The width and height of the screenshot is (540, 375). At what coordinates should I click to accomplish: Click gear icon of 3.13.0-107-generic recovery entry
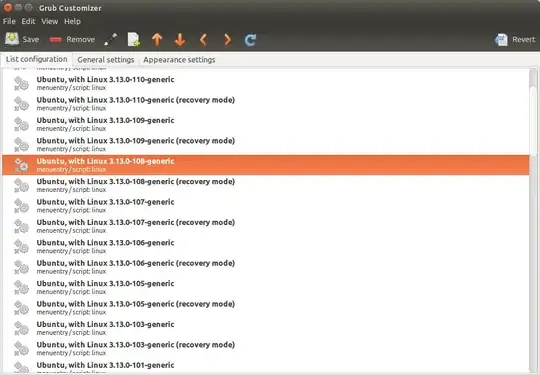(21, 226)
